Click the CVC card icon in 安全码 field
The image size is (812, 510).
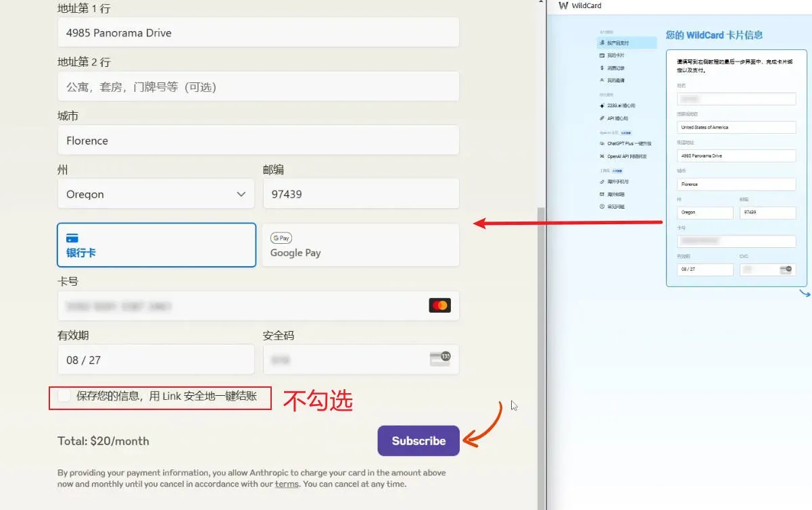440,359
